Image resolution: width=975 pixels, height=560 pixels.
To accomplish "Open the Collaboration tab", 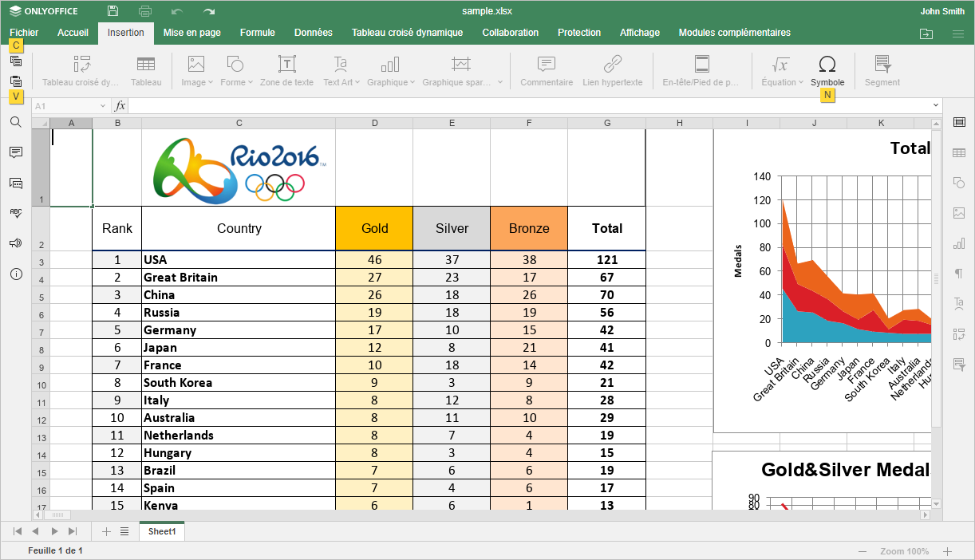I will 511,33.
